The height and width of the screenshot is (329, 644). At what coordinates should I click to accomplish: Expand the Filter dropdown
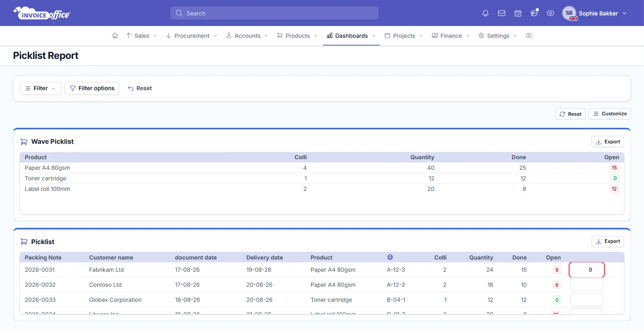[41, 88]
